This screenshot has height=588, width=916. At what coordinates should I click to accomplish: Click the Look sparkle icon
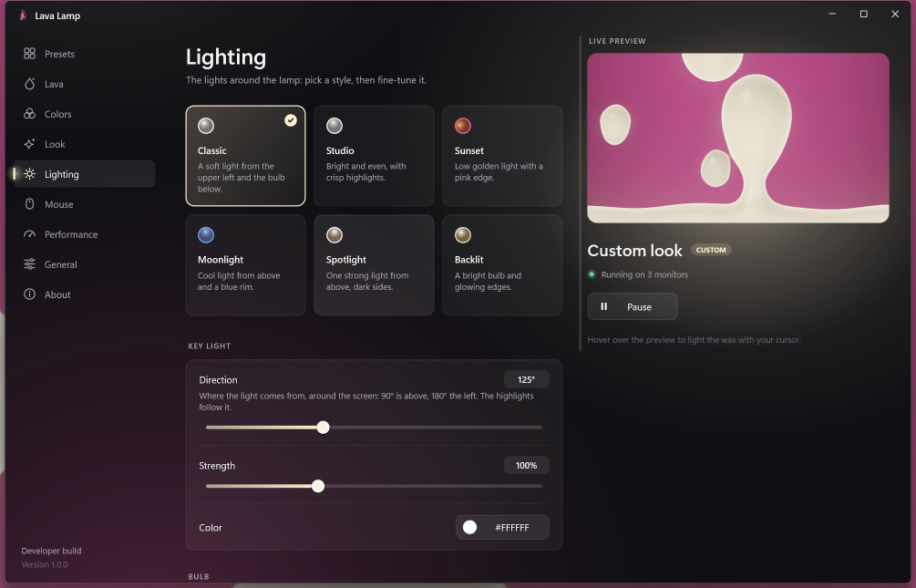29,144
